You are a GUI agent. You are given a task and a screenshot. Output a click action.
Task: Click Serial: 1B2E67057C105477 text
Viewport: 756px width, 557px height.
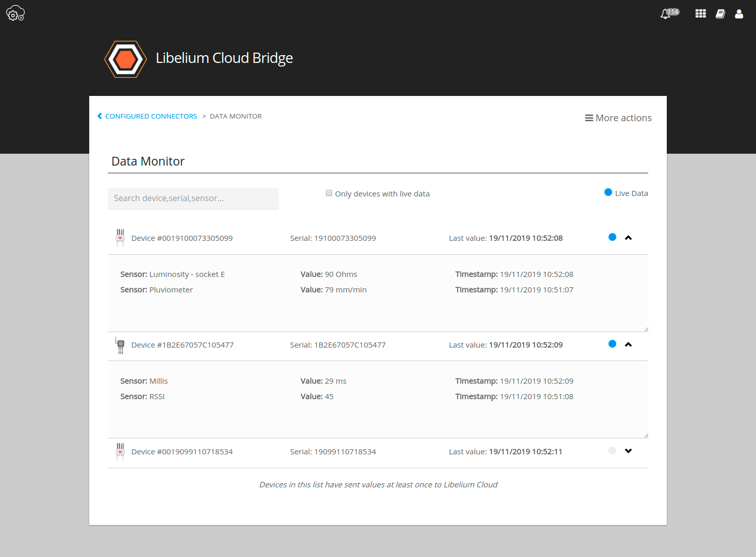338,345
